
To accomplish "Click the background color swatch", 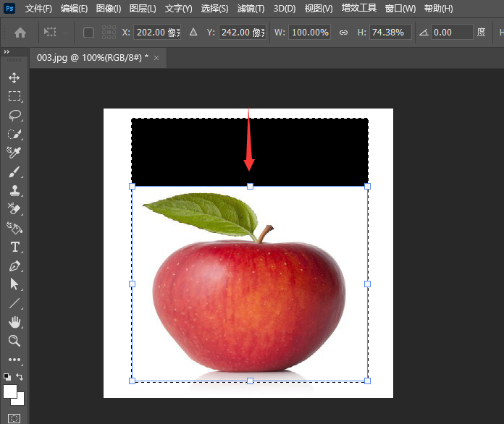I will tap(20, 401).
